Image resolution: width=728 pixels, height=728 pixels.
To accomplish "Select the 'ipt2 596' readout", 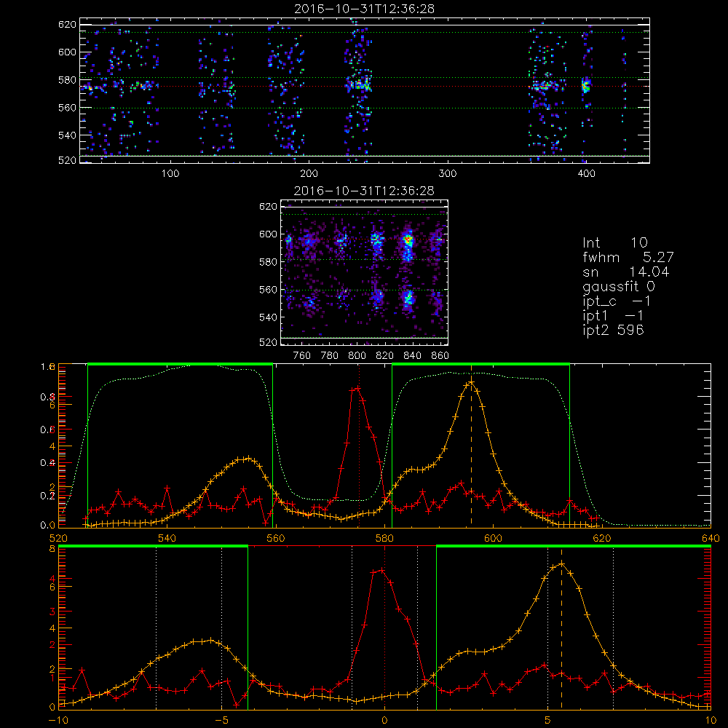I will coord(613,330).
